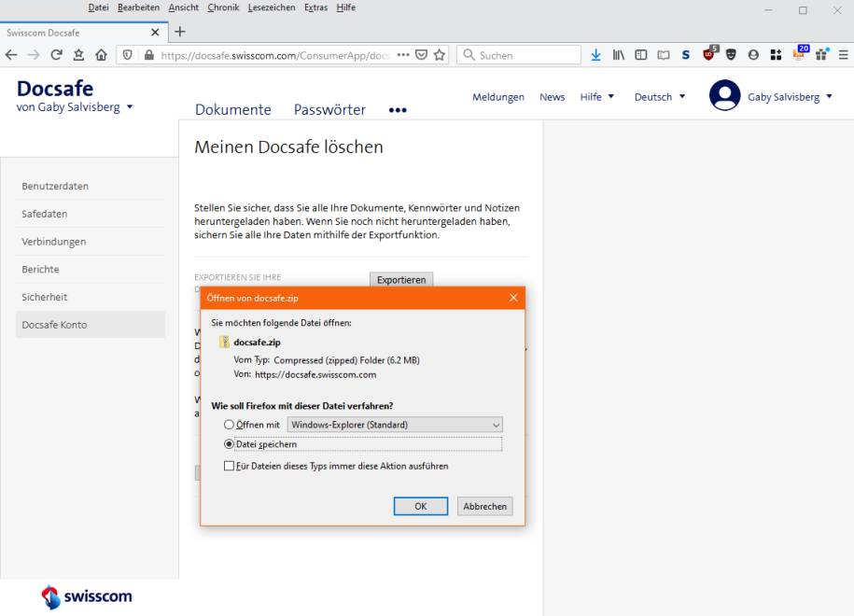Click the blue S extension icon
Screen dimensions: 854x616
pos(686,55)
